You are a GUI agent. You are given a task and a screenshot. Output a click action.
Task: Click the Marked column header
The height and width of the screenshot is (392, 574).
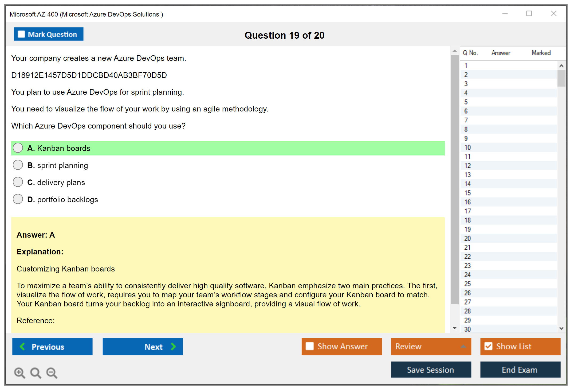(x=541, y=53)
